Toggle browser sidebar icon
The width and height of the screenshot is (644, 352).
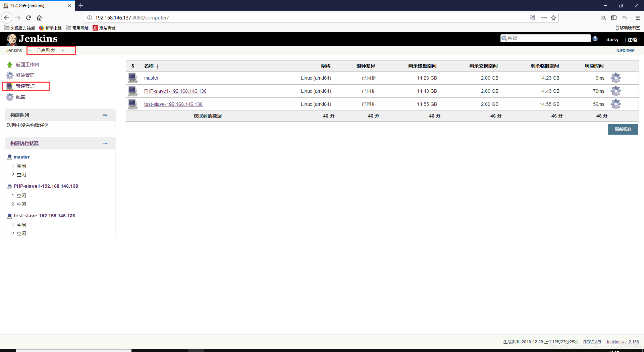pos(614,18)
